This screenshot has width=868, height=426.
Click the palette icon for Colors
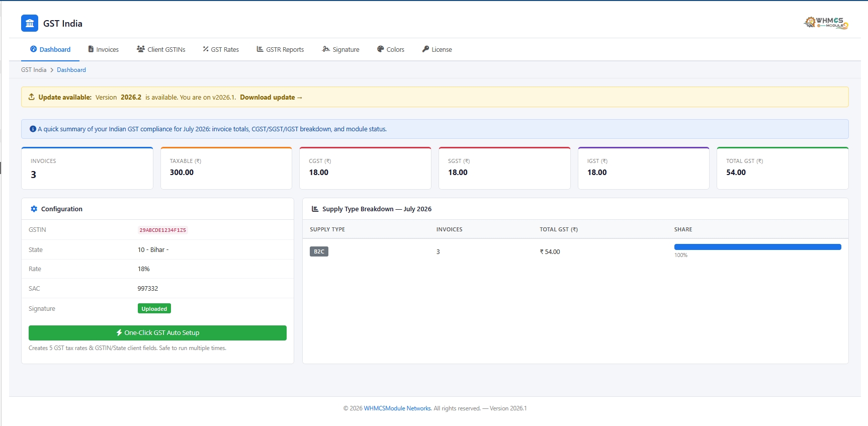click(380, 49)
